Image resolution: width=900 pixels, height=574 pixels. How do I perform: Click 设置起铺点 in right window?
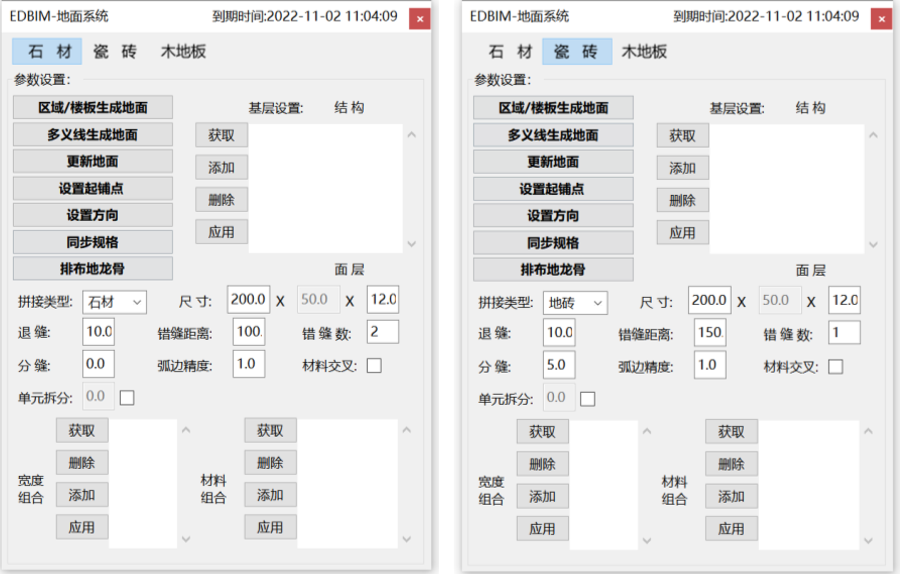[553, 189]
